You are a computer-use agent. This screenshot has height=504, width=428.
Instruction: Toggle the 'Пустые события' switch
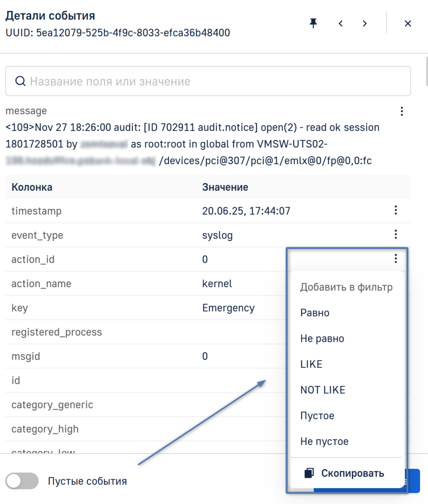click(22, 481)
